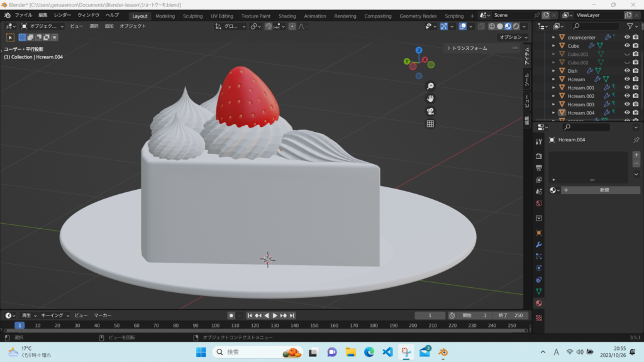Open the Object Data properties triangle icon

point(538,292)
